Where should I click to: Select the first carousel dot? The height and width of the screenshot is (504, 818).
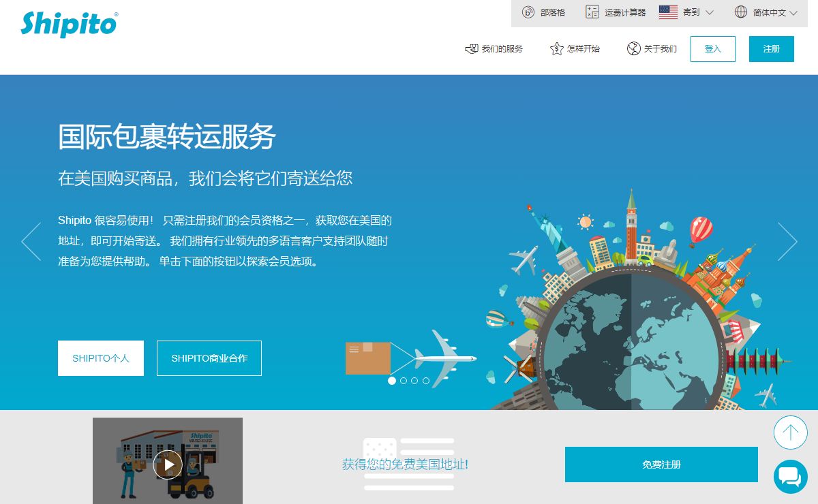(x=392, y=381)
